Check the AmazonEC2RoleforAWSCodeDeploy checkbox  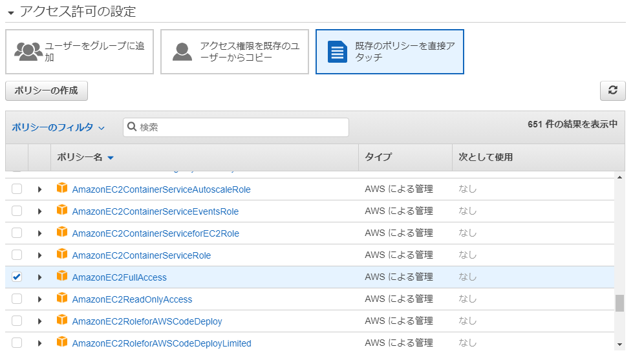[x=17, y=321]
